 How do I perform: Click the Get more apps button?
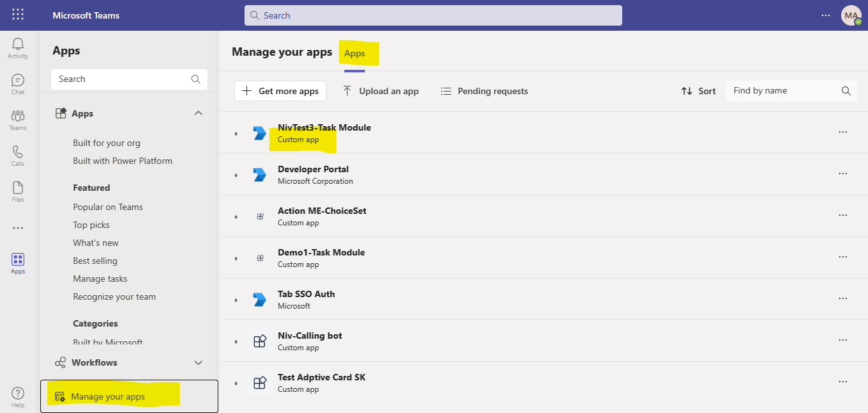[x=280, y=90]
